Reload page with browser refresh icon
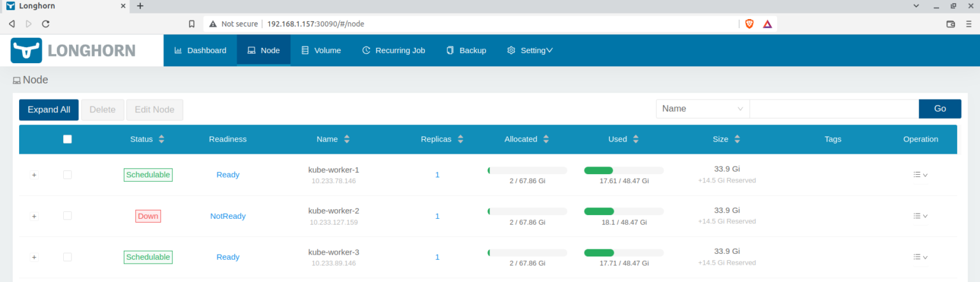Image resolution: width=980 pixels, height=282 pixels. (x=46, y=24)
